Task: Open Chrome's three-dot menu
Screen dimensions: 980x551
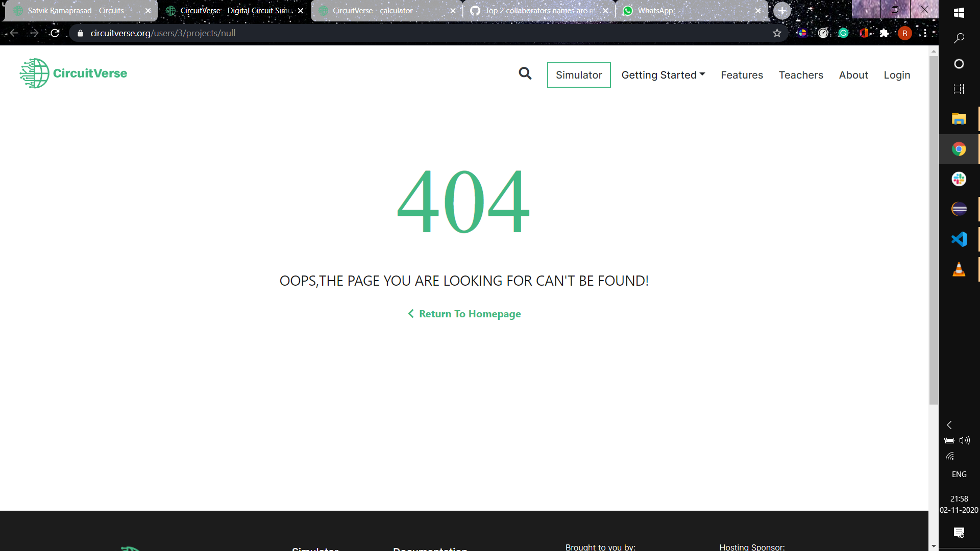Action: tap(925, 33)
